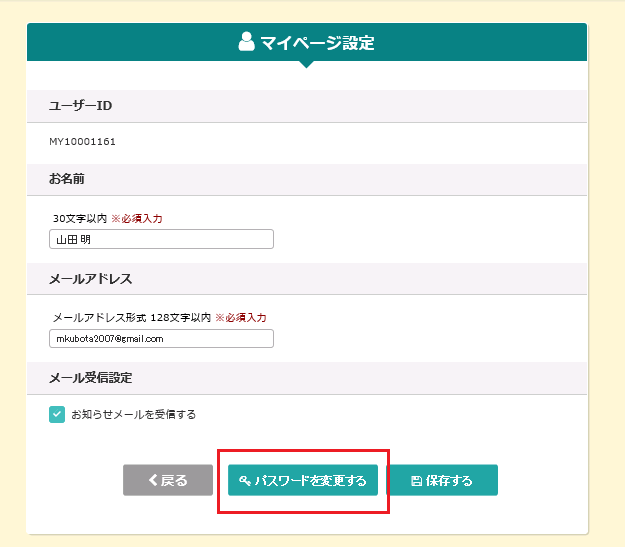
Task: Click the メールアドレス section heading
Action: click(x=90, y=279)
